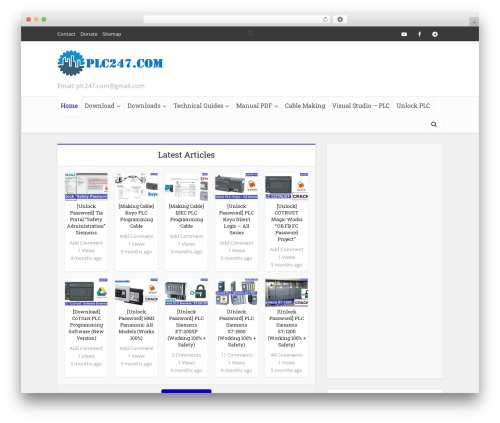Open Siemens S7-1200 unlock article title
The height and width of the screenshot is (423, 500).
[x=287, y=328]
